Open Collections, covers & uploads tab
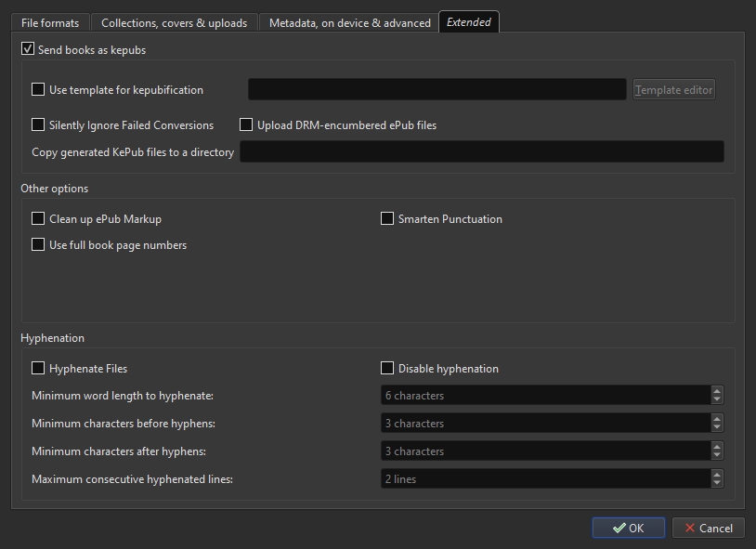The image size is (756, 549). tap(174, 22)
